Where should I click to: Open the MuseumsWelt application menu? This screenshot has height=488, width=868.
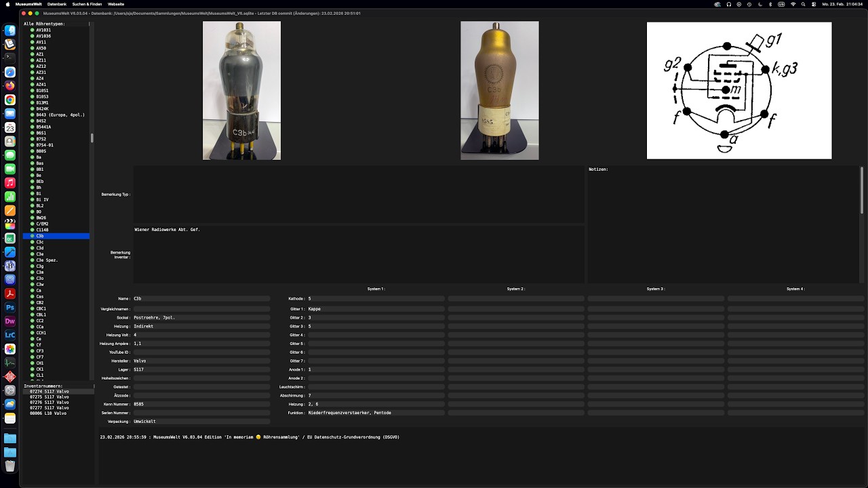[x=28, y=4]
